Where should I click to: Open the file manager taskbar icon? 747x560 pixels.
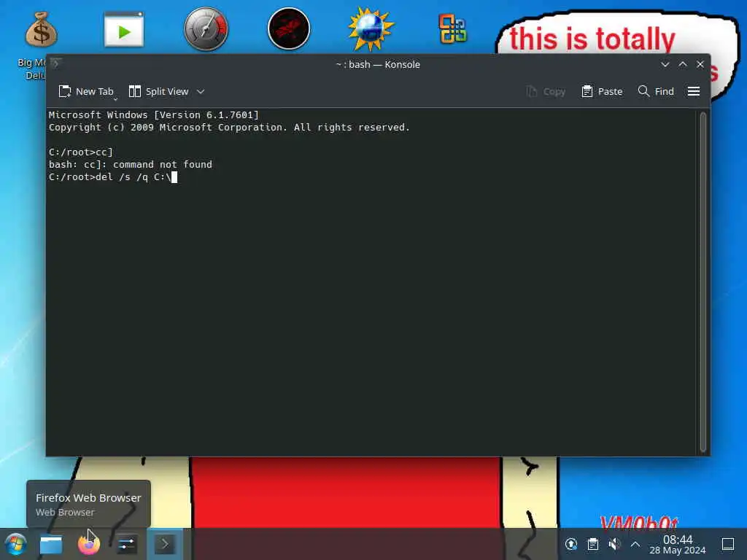point(51,544)
